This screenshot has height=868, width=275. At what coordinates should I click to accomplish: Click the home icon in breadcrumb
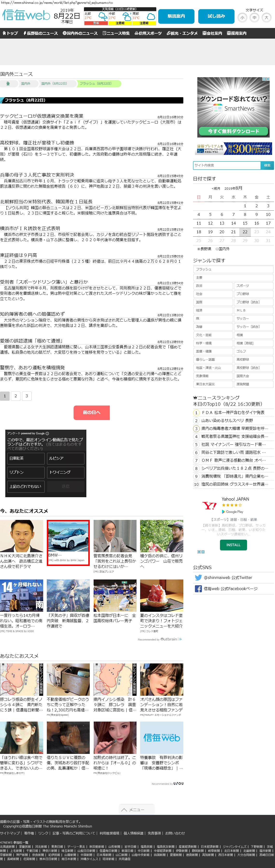tap(8, 83)
